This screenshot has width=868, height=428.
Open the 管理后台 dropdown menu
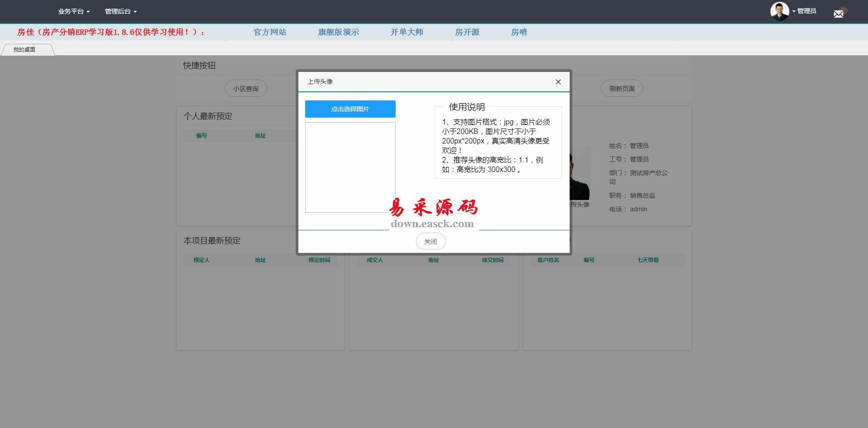click(121, 11)
